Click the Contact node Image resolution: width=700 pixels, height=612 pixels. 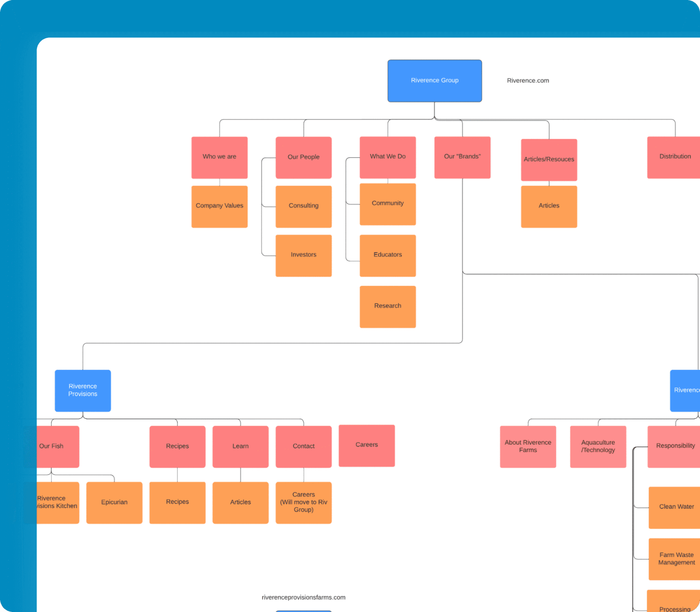[x=303, y=447]
